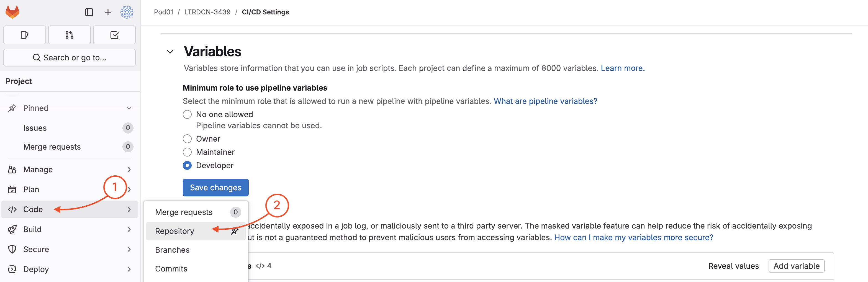Open assigned issues icon button
The width and height of the screenshot is (868, 282).
click(25, 35)
